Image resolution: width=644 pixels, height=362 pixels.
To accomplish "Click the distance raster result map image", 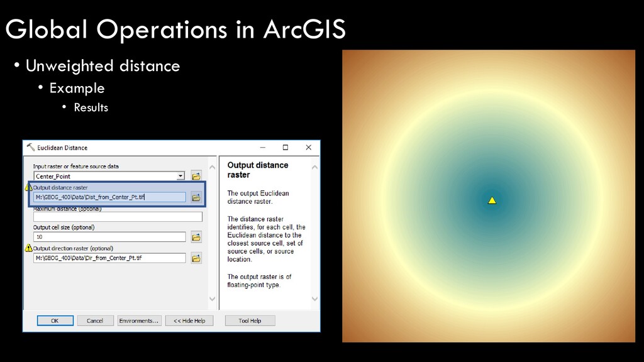I will click(488, 196).
